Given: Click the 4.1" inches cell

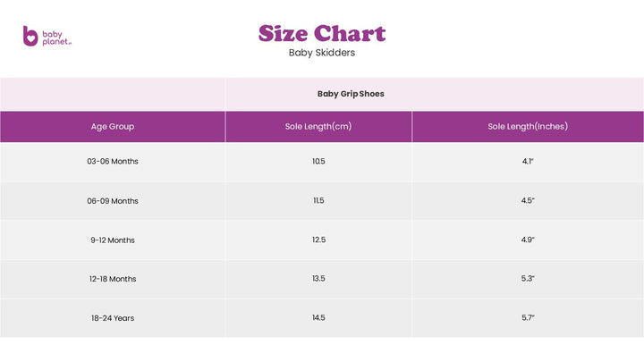Looking at the screenshot, I should (528, 162).
